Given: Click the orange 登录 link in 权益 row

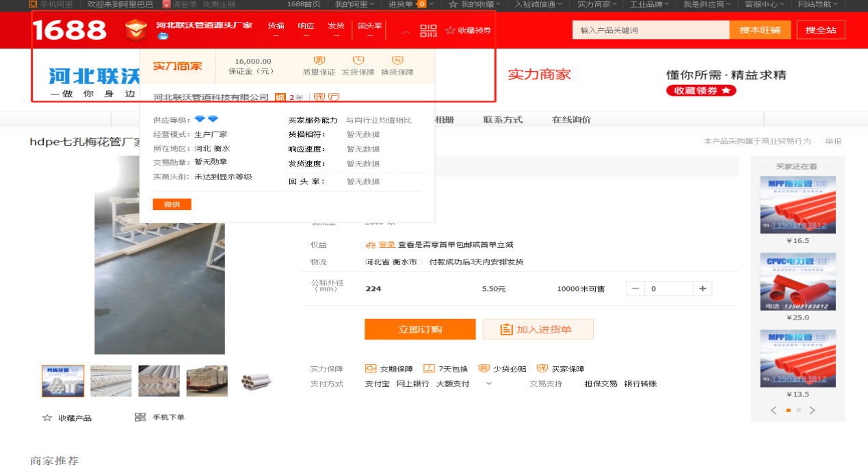Looking at the screenshot, I should [x=387, y=244].
